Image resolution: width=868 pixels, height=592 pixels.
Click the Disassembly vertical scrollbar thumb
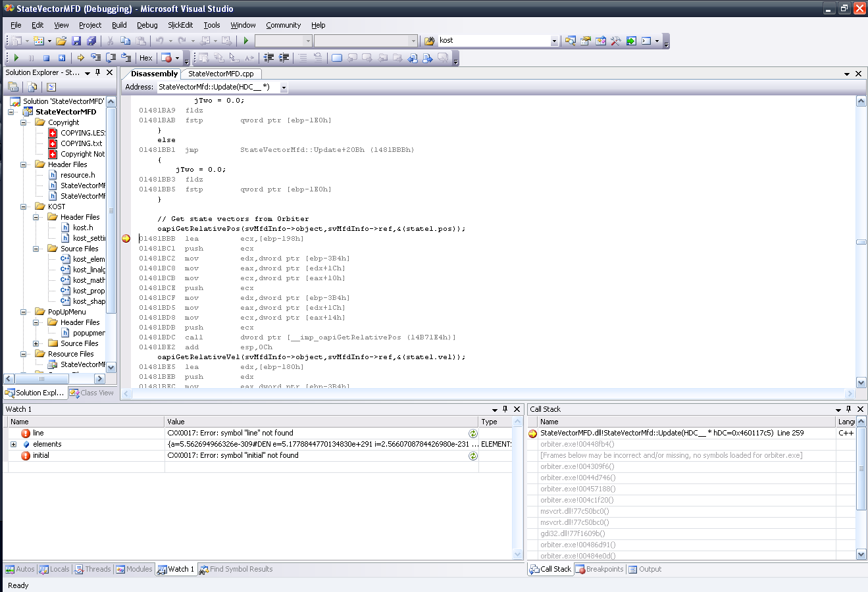861,242
